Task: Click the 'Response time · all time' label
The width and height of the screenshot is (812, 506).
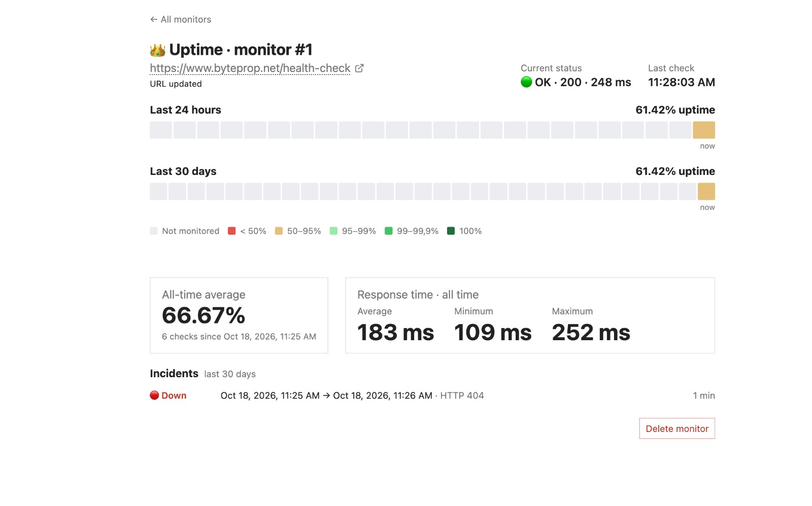Action: pyautogui.click(x=418, y=295)
